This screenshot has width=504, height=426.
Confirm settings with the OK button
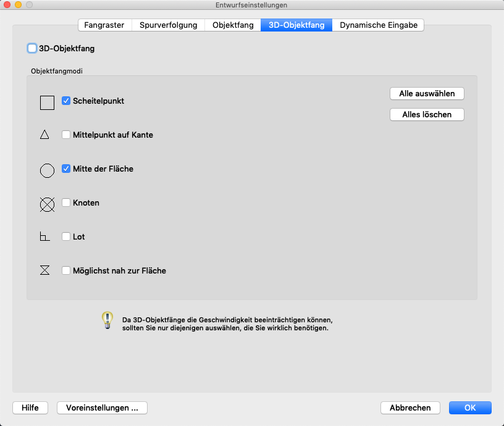pos(470,407)
